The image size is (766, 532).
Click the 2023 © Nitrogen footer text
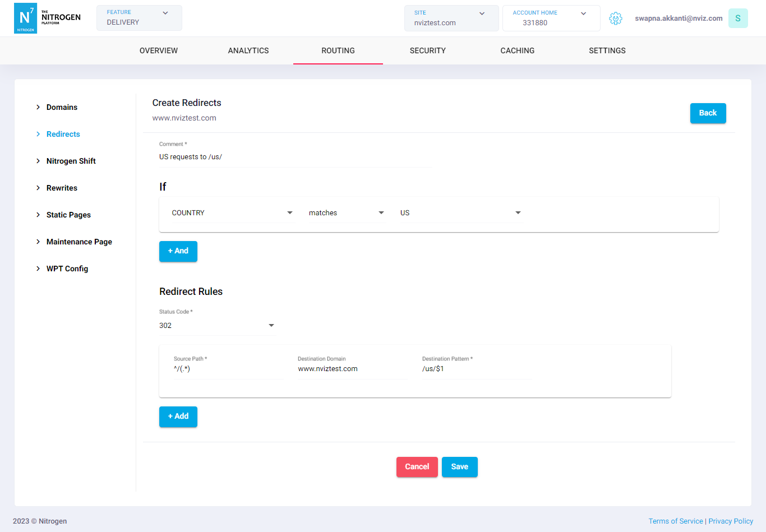pos(40,521)
